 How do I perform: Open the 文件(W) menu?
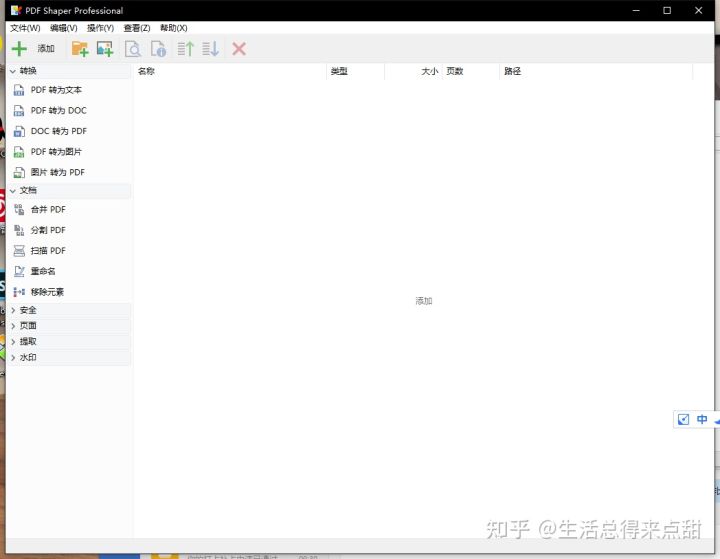(x=25, y=28)
